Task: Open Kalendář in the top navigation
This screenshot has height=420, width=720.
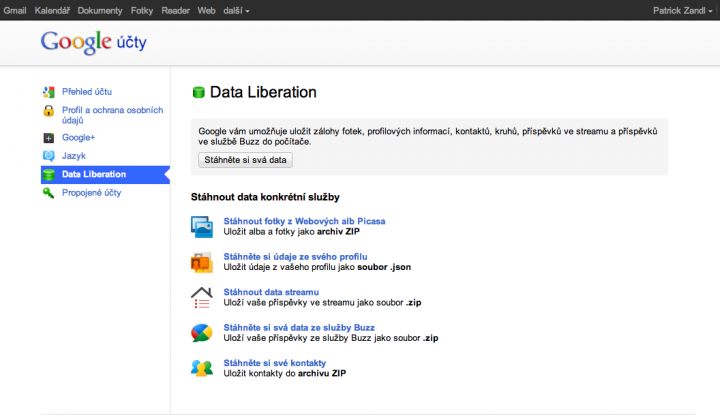Action: coord(52,9)
